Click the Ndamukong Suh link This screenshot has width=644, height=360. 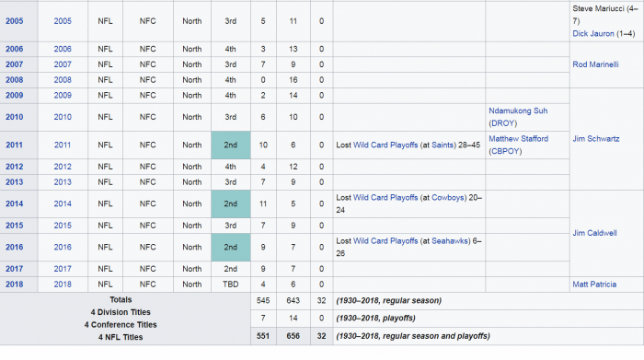(517, 111)
